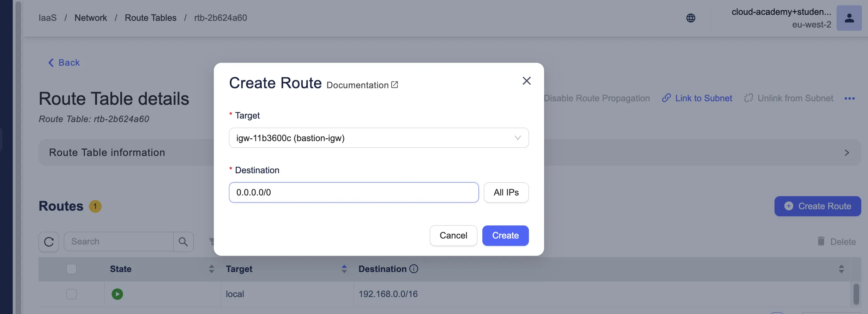
Task: Click the globe language icon
Action: 691,18
